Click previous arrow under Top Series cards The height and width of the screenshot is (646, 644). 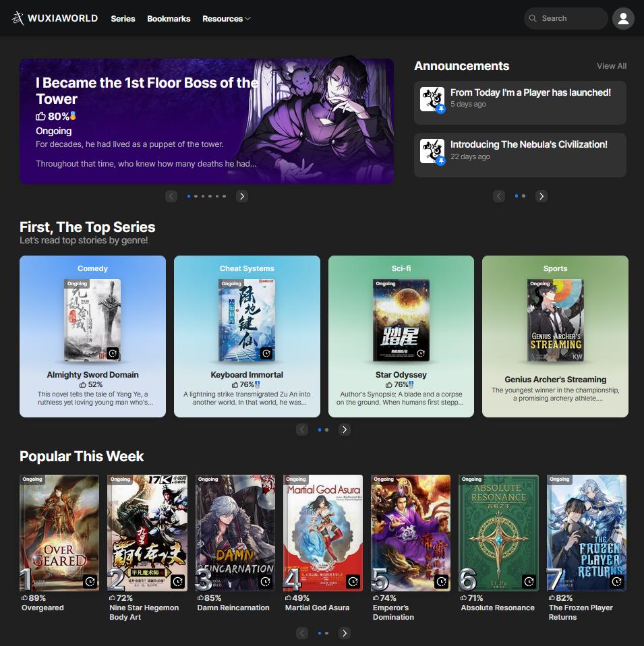302,430
